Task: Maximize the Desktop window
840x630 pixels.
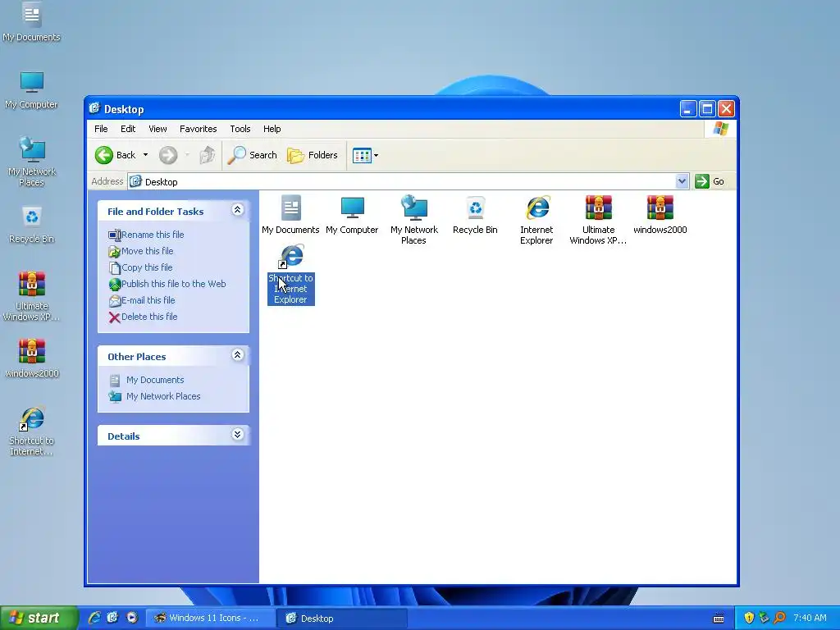Action: point(707,109)
